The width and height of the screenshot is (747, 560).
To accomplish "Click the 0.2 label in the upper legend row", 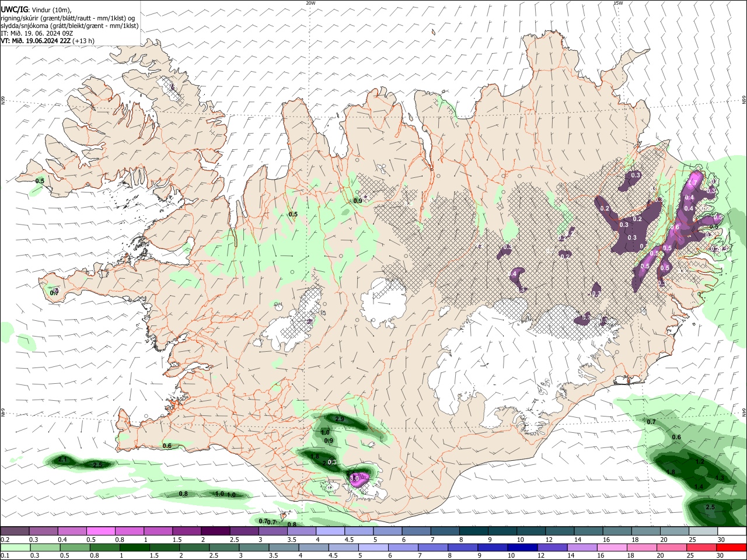I will click(5, 540).
